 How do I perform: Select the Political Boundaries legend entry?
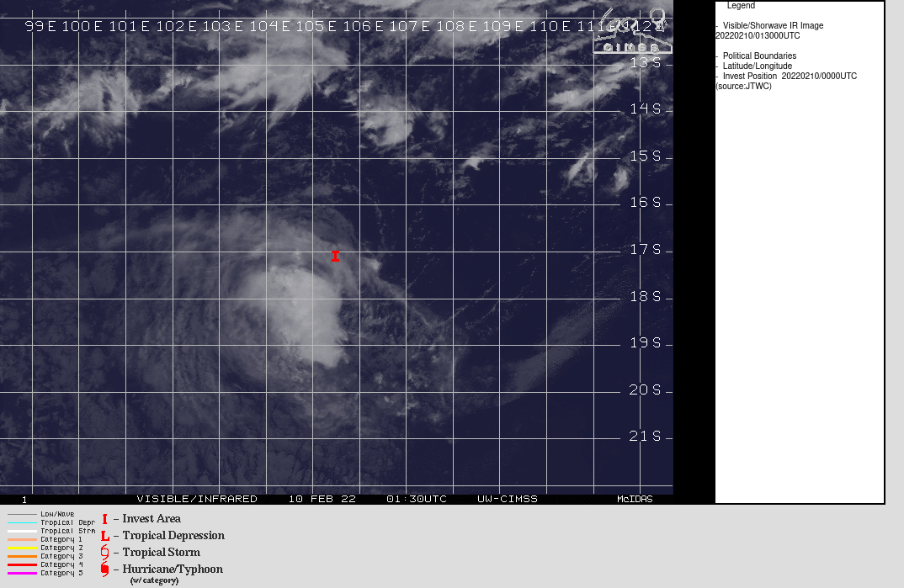pyautogui.click(x=759, y=56)
